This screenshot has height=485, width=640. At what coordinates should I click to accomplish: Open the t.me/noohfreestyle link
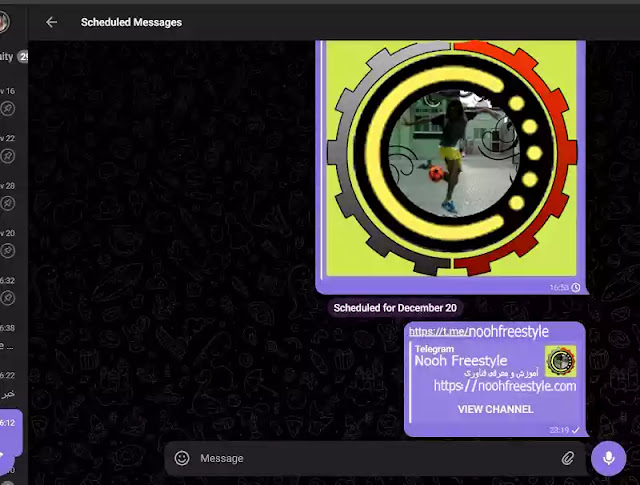coord(479,331)
